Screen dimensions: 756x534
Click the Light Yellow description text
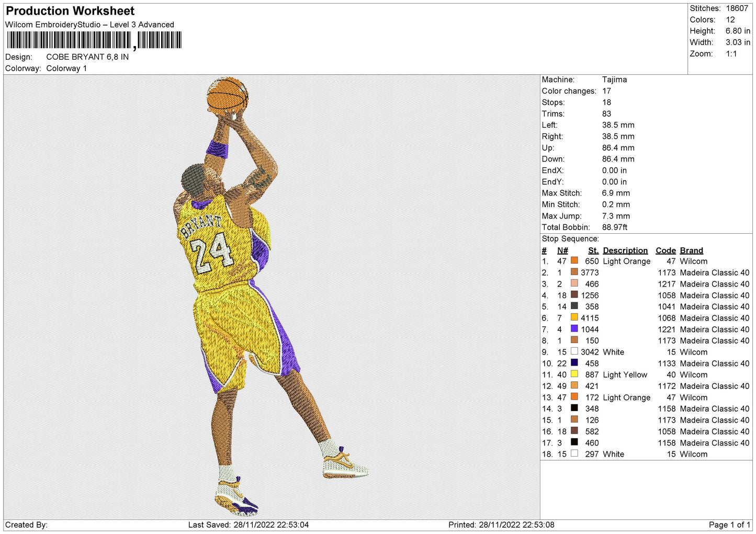(x=625, y=374)
